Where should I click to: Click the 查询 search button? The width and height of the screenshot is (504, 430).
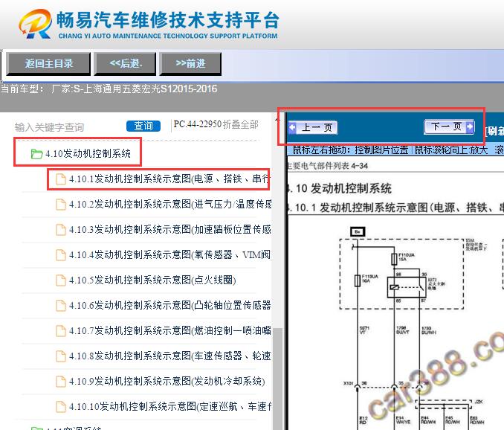(143, 126)
